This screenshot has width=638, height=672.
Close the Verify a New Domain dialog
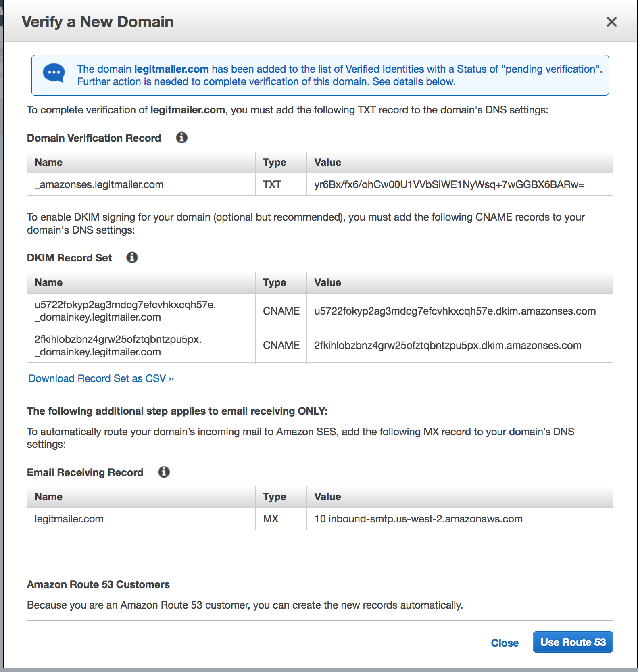(x=611, y=22)
